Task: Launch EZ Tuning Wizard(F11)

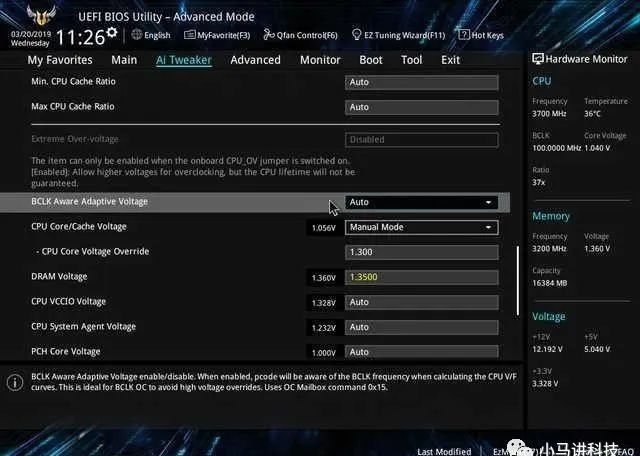Action: [398, 35]
